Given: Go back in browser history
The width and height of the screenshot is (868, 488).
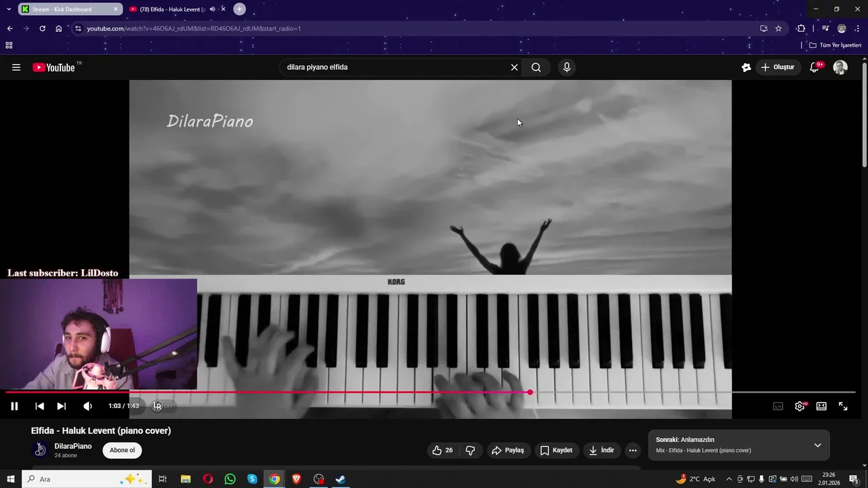Looking at the screenshot, I should (x=9, y=28).
